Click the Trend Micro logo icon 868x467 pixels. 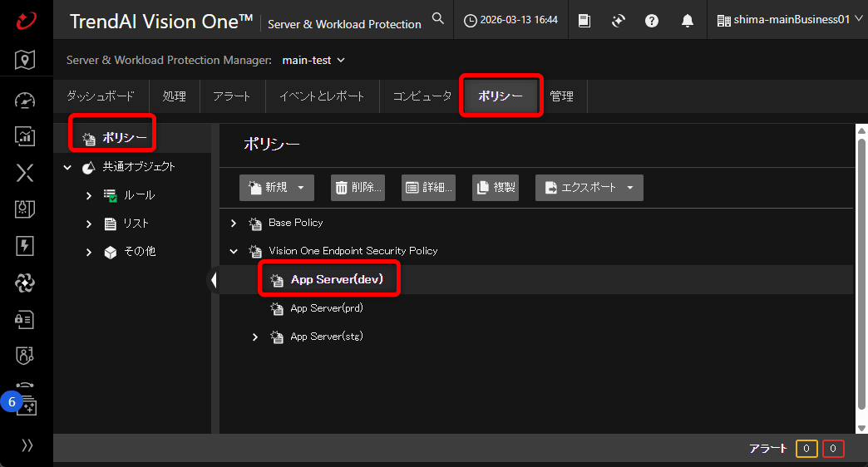tap(26, 20)
